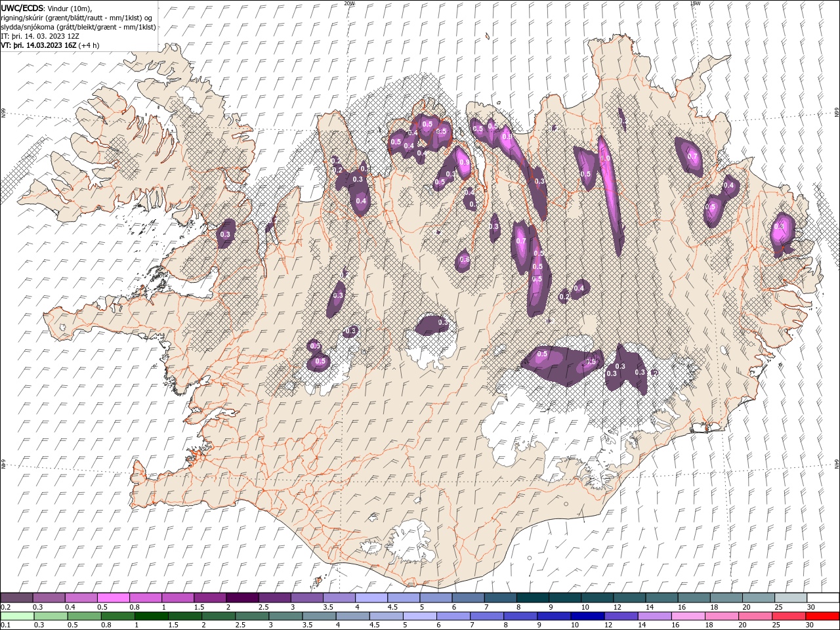Click the UWC/ECDS title text
The width and height of the screenshot is (840, 630).
click(x=22, y=7)
